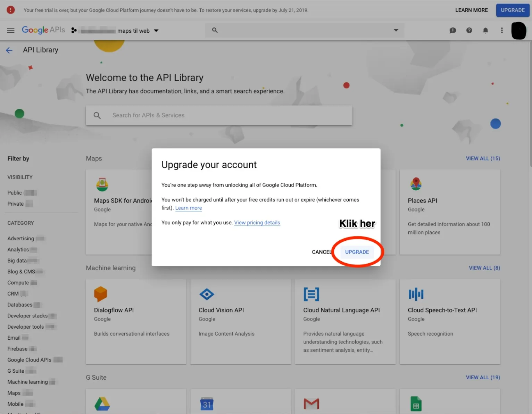Open the project selector dropdown 'maps til web'
Image resolution: width=532 pixels, height=414 pixels.
120,31
